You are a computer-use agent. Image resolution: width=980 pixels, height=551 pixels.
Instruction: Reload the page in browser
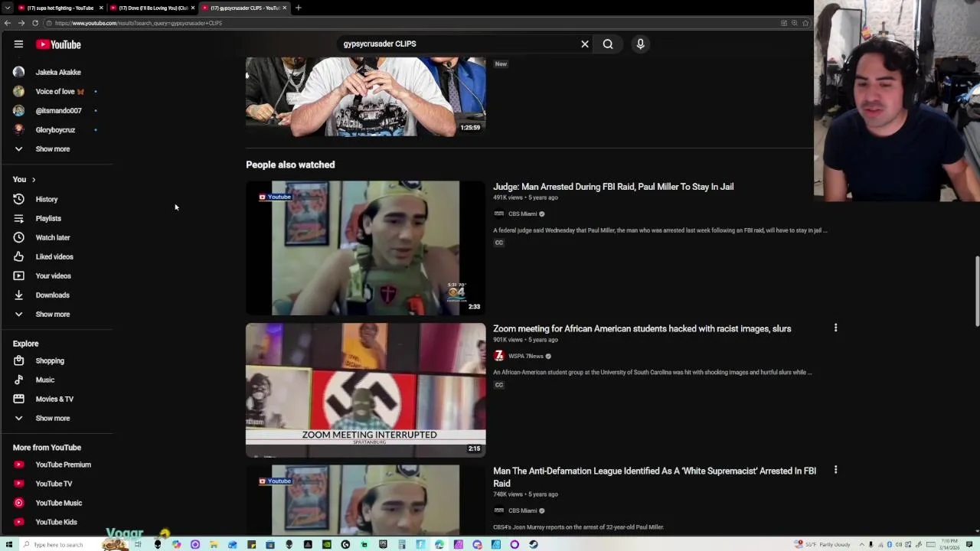(35, 23)
